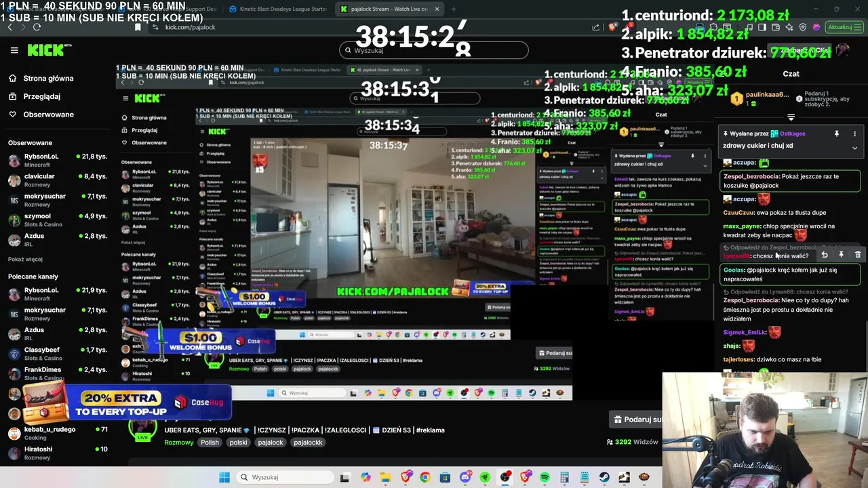This screenshot has height=488, width=868.
Task: Open the VPN shield icon
Action: point(803,27)
